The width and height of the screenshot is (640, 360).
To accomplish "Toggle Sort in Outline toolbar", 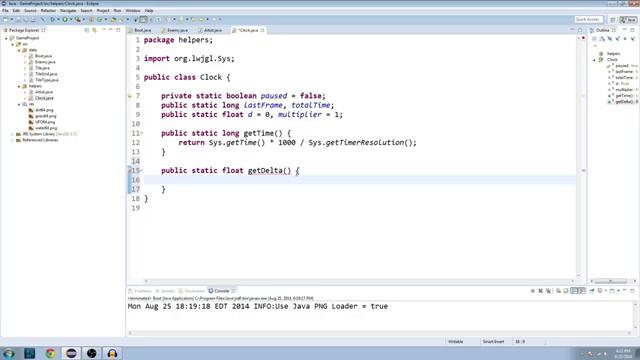I will [602, 39].
